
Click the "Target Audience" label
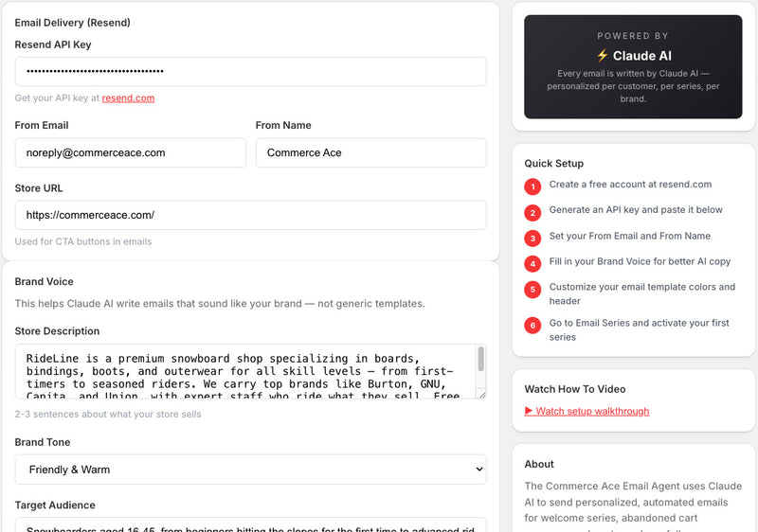[55, 505]
